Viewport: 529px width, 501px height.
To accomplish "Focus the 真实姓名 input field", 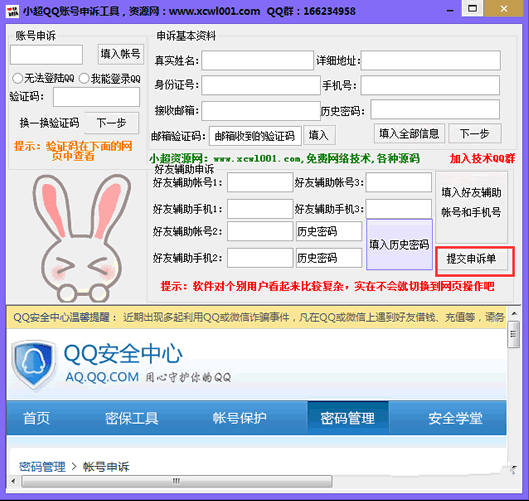I will (257, 60).
